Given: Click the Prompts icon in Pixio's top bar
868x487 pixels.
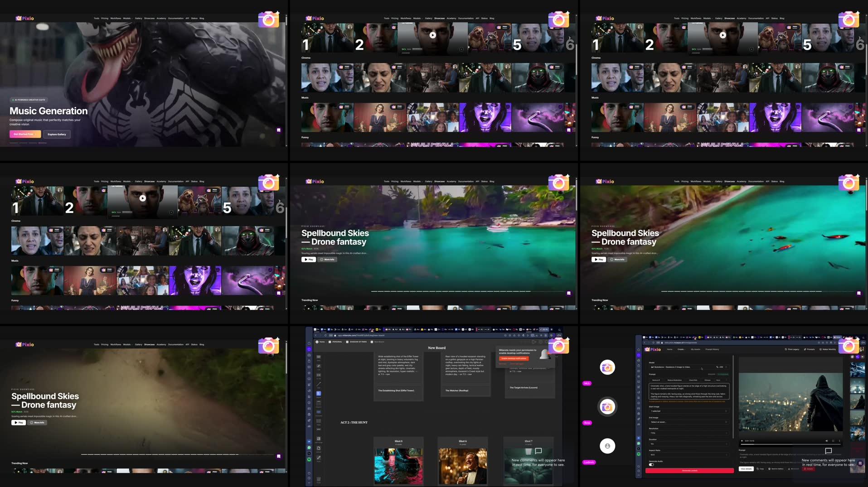Looking at the screenshot, I should pos(811,349).
